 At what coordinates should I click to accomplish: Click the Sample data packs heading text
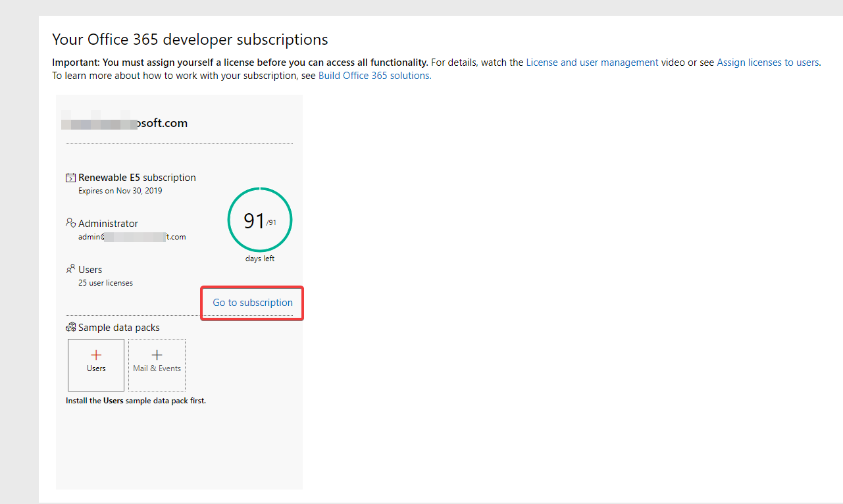coord(118,328)
